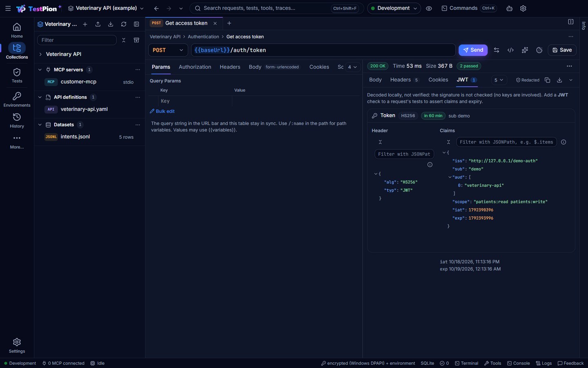Open the response Body tab
This screenshot has height=368, width=588.
tap(375, 80)
